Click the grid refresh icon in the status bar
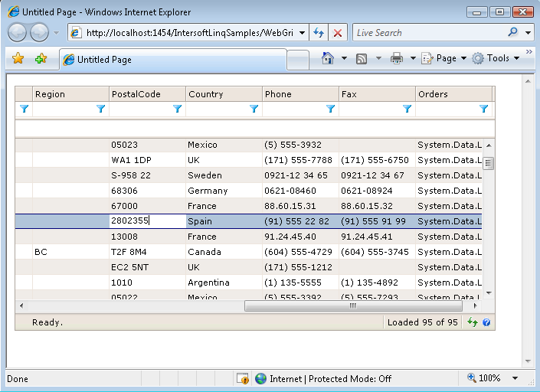This screenshot has height=392, width=540. 473,322
